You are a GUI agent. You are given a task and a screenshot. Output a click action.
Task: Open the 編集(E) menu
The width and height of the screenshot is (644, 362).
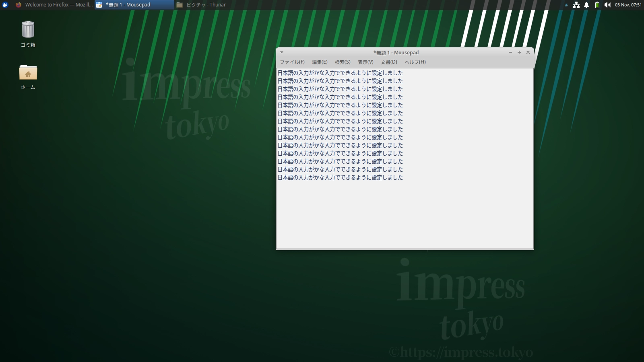pos(320,62)
